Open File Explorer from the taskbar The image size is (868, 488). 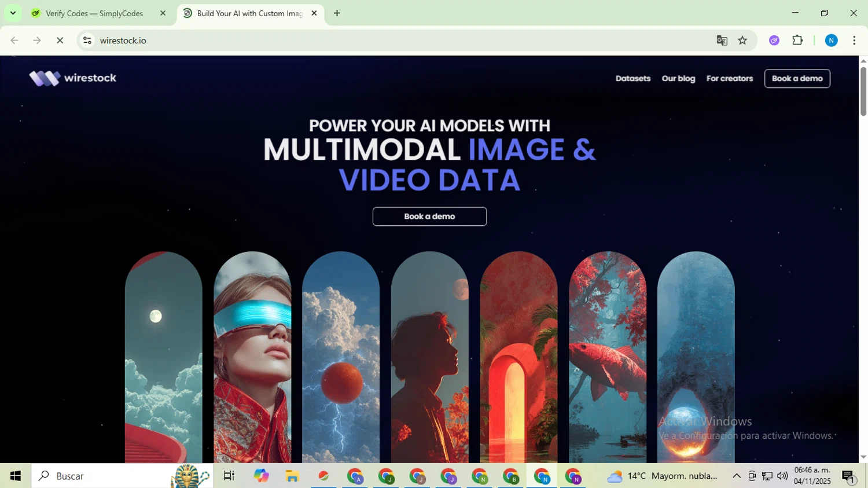292,476
